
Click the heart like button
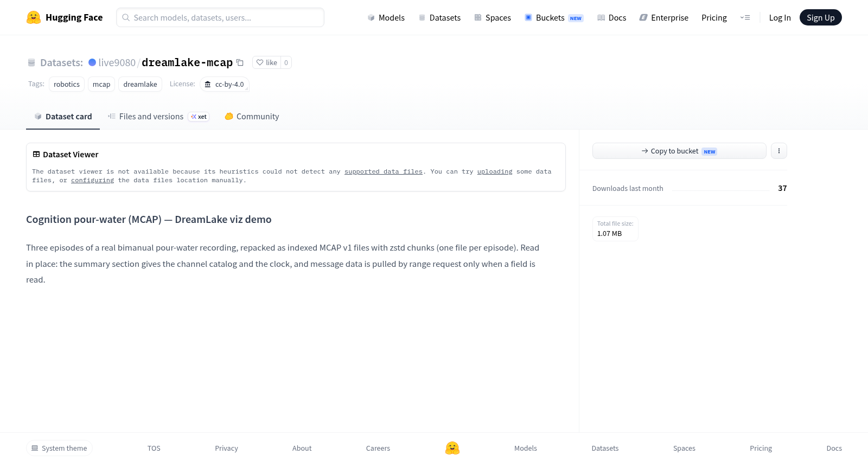click(266, 62)
